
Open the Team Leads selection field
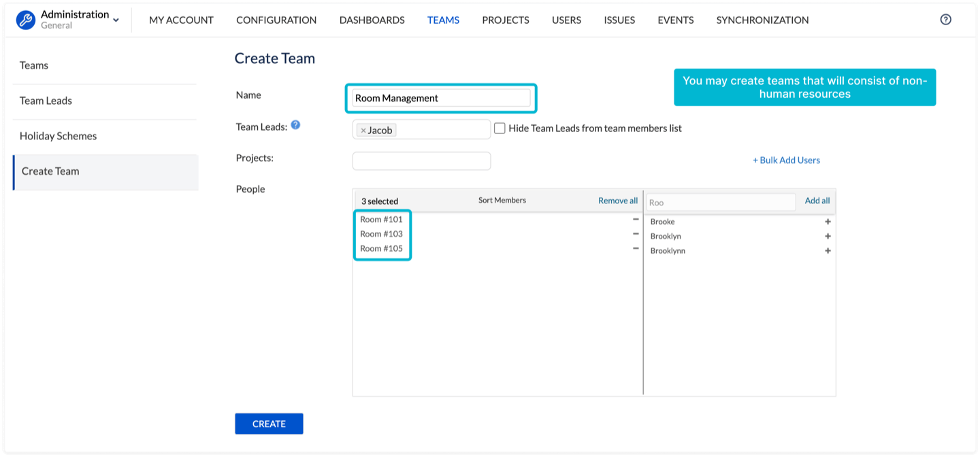(x=442, y=129)
